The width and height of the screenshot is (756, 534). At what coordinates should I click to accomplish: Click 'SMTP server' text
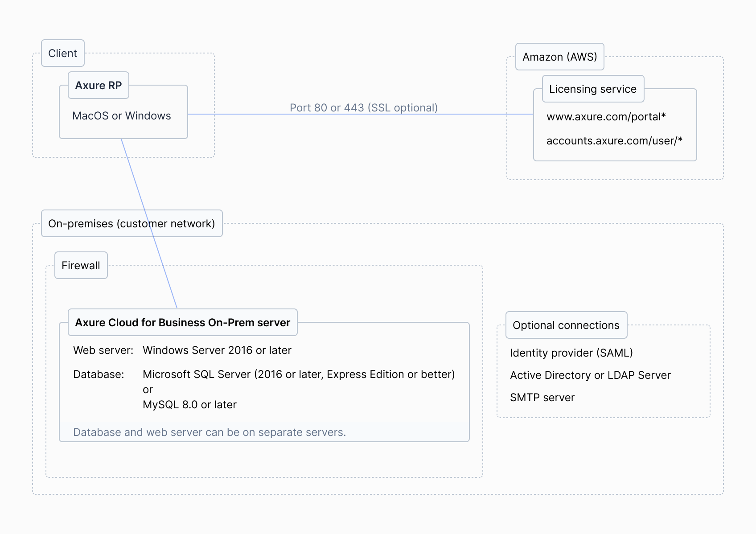pos(542,398)
